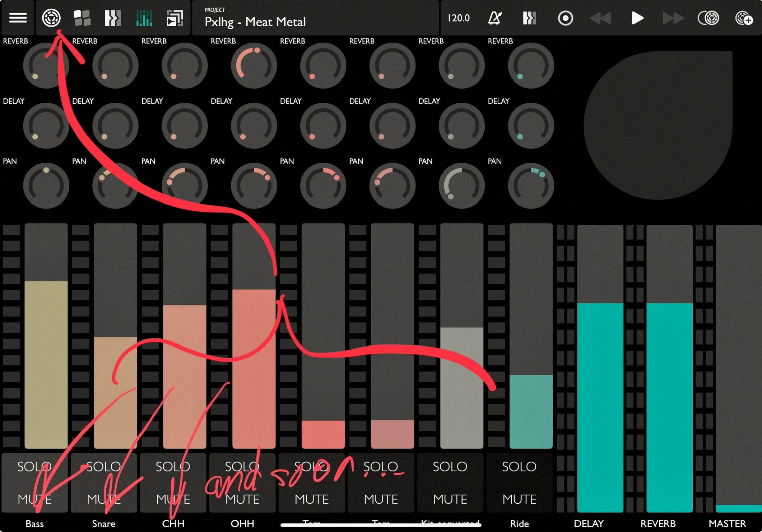Open the circular drum module icon

click(x=51, y=18)
